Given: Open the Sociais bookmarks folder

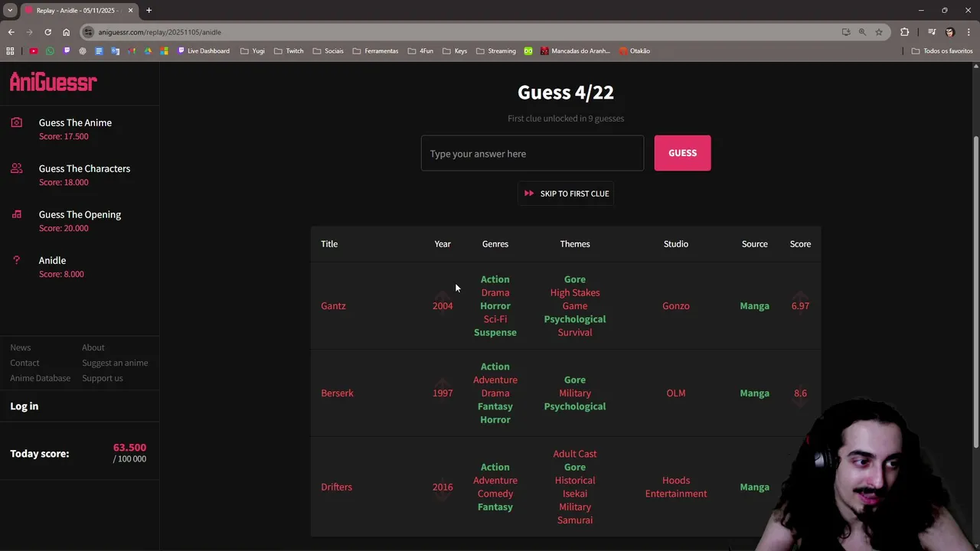Looking at the screenshot, I should pos(328,51).
